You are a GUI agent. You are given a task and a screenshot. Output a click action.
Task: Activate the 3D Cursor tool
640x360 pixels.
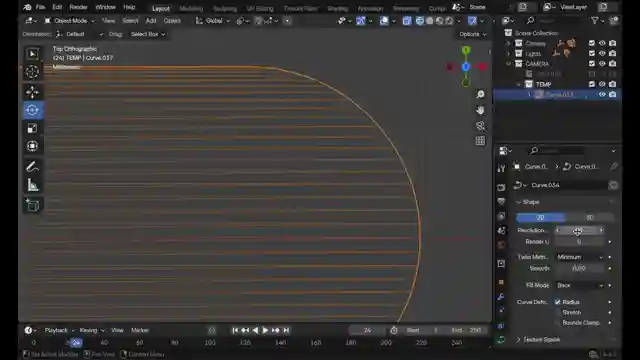[32, 72]
